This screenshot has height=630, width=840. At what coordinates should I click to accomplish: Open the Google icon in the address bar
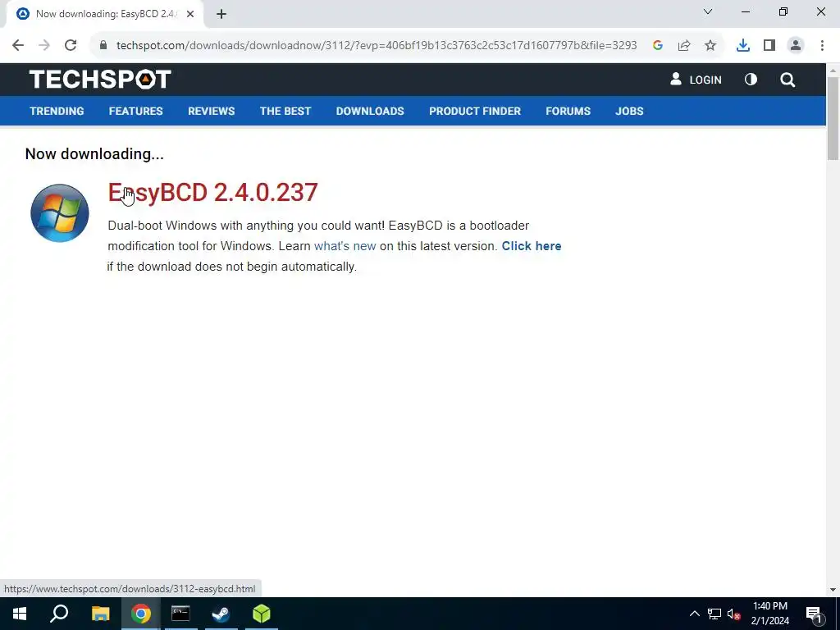click(x=658, y=46)
